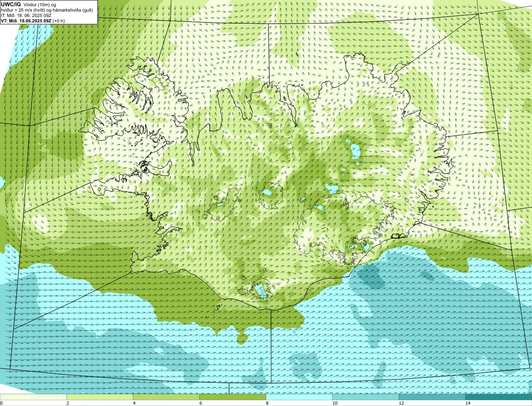The image size is (532, 406).
Task: Click the light green 2–4 color bar segment
Action: 100,397
